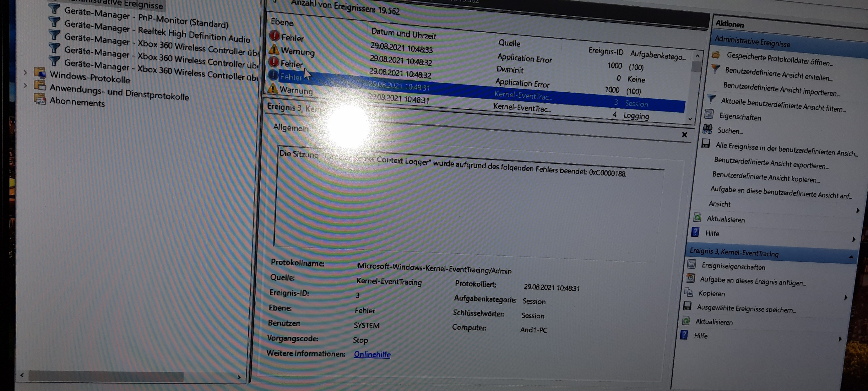The height and width of the screenshot is (391, 868).
Task: Click the green Aktualisieren icon under Ansicht
Action: (x=698, y=218)
